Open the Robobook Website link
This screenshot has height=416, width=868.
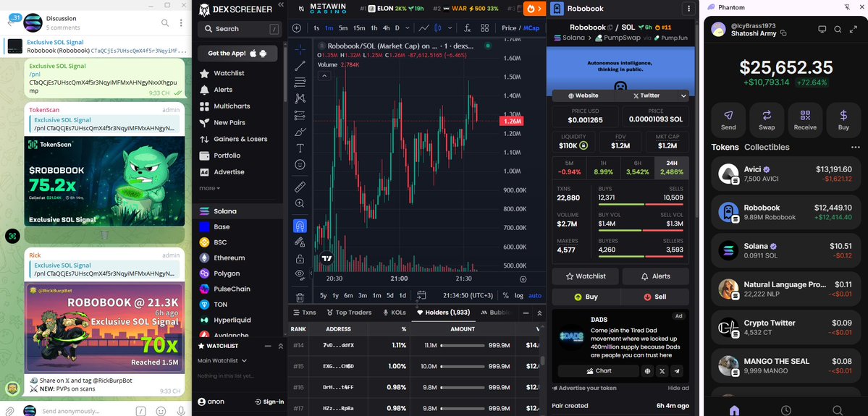coord(583,95)
